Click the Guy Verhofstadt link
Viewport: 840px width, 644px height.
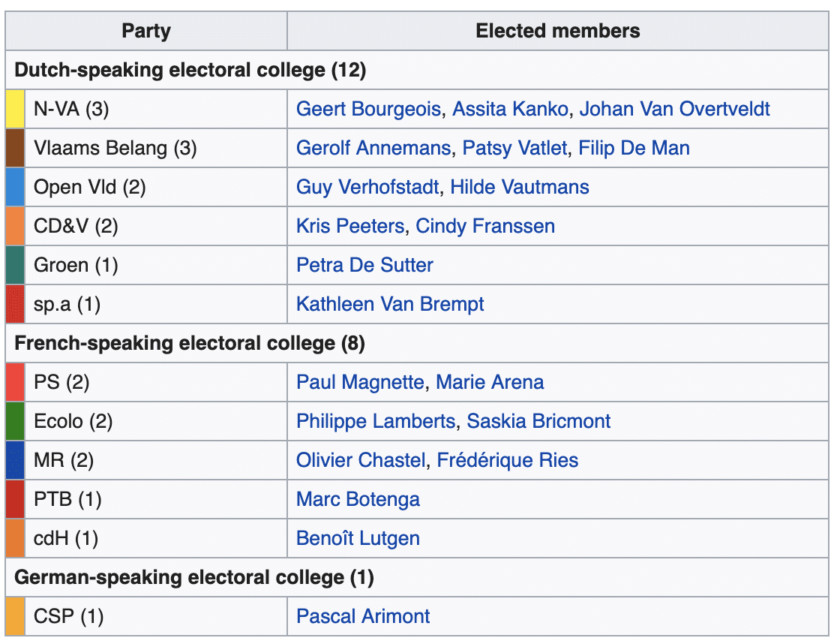[367, 188]
